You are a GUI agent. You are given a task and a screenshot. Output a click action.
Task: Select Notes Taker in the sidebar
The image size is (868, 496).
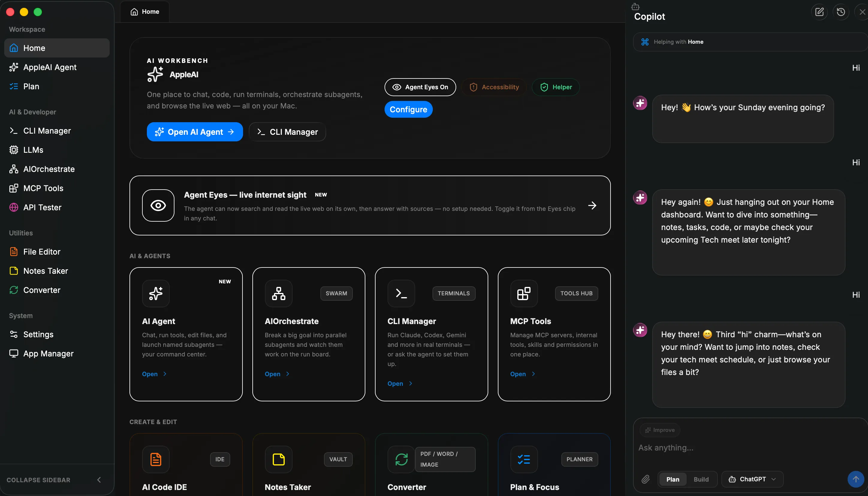[57, 271]
